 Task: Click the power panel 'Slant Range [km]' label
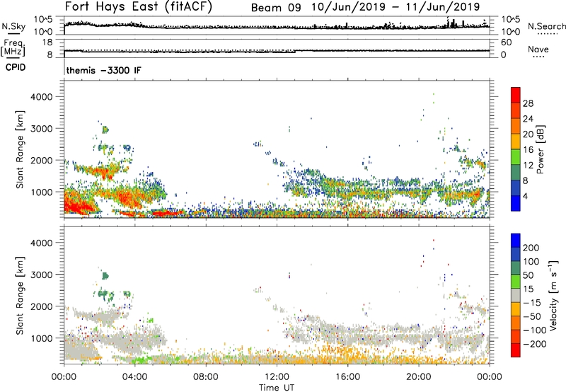click(20, 149)
